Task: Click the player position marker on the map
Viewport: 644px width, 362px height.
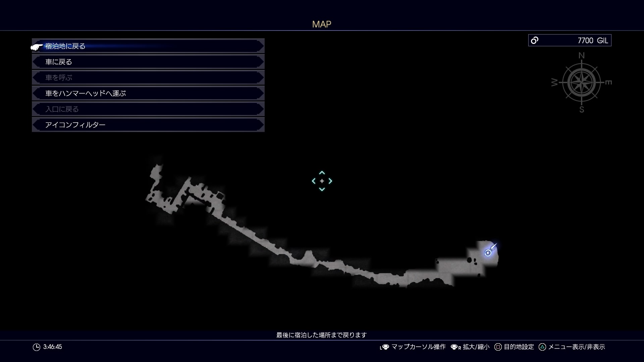Action: (488, 253)
